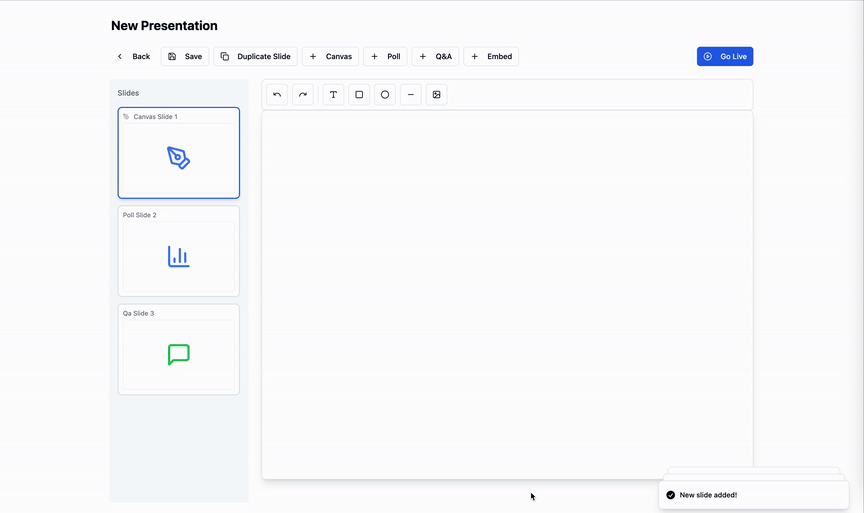
Task: Click the redo arrow icon
Action: pyautogui.click(x=303, y=95)
